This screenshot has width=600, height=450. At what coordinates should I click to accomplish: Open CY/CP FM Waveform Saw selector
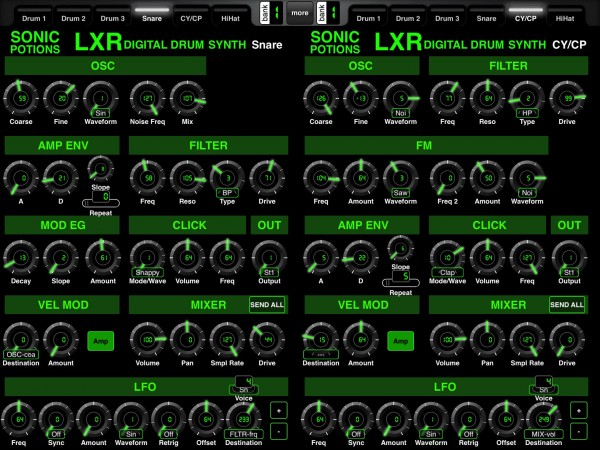401,193
